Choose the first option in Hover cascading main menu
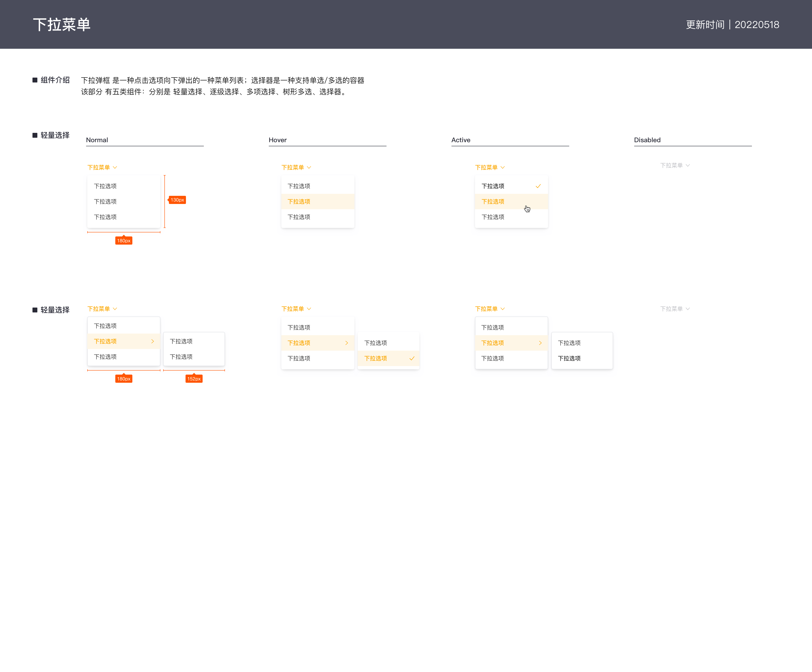 (318, 327)
